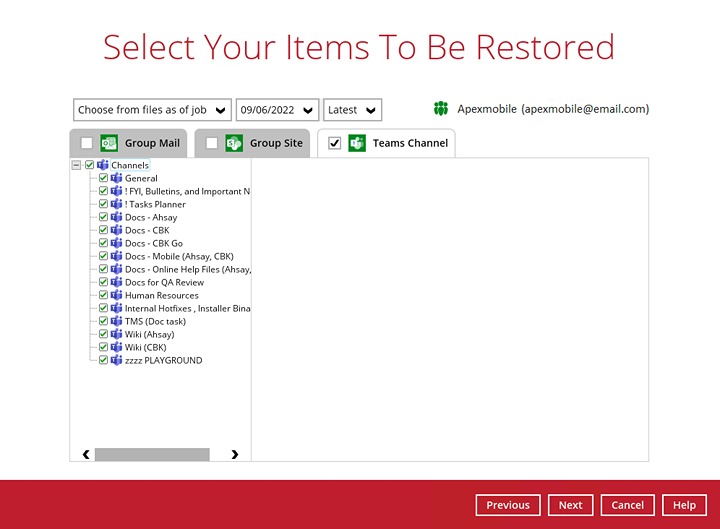
Task: Collapse the Channels tree node
Action: click(x=77, y=165)
